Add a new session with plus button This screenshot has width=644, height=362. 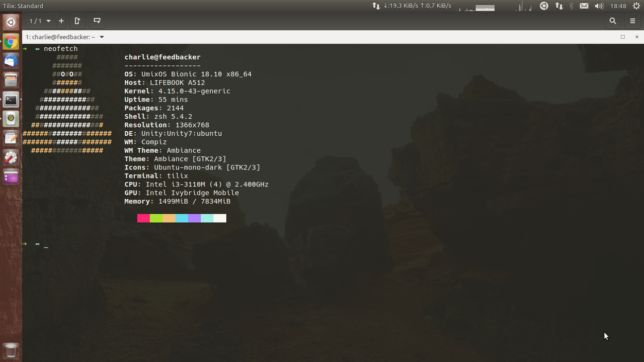[61, 21]
